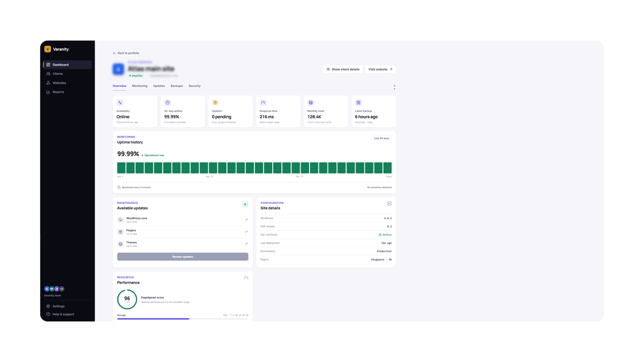Click the Latest backup icon
Screen dimensions: 644x362
point(358,102)
